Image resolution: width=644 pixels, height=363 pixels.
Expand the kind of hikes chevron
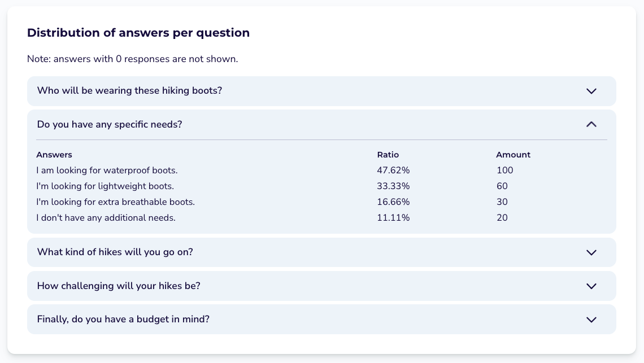591,252
